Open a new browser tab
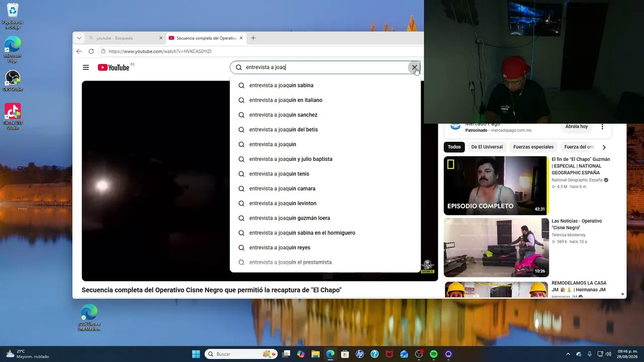Image resolution: width=644 pixels, height=362 pixels. tap(253, 38)
